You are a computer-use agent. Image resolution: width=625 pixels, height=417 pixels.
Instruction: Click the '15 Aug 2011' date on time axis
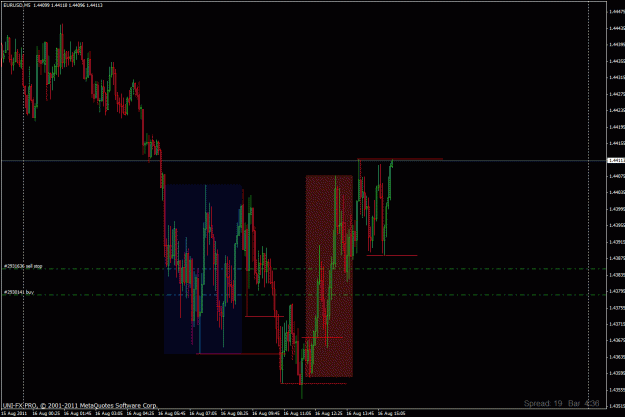(x=14, y=414)
